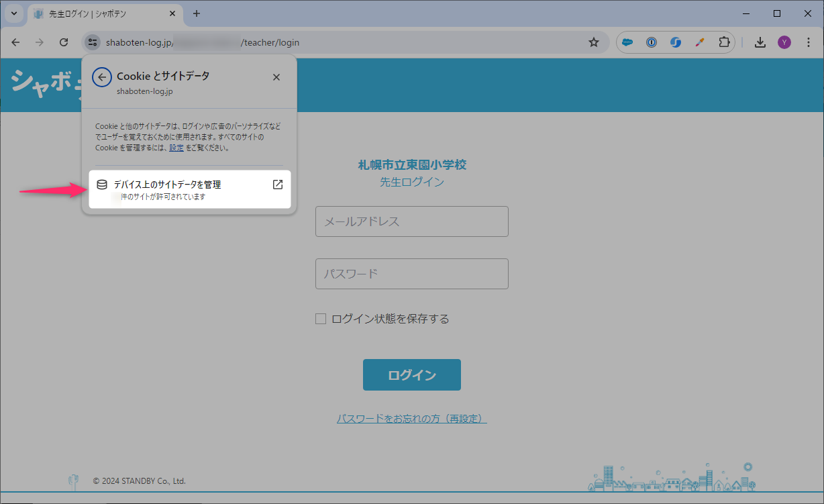Open the Y profile avatar
The height and width of the screenshot is (504, 824).
pyautogui.click(x=784, y=42)
